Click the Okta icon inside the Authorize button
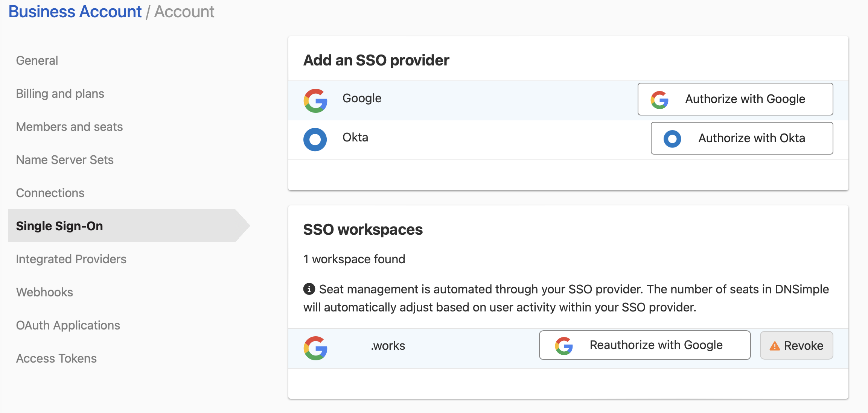The height and width of the screenshot is (413, 868). (673, 138)
